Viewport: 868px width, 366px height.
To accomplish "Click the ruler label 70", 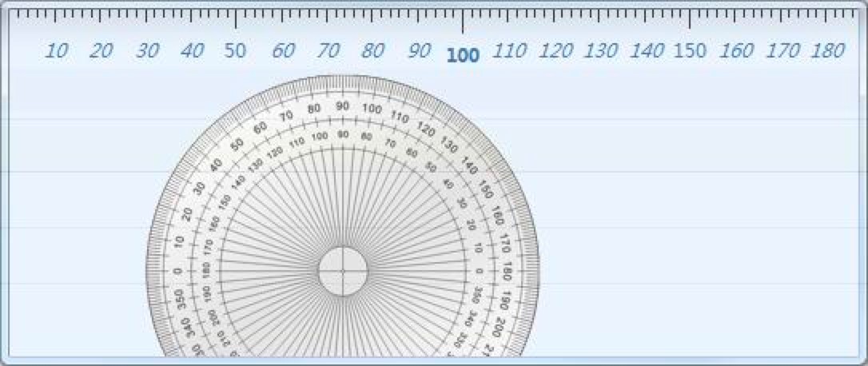I will (328, 51).
